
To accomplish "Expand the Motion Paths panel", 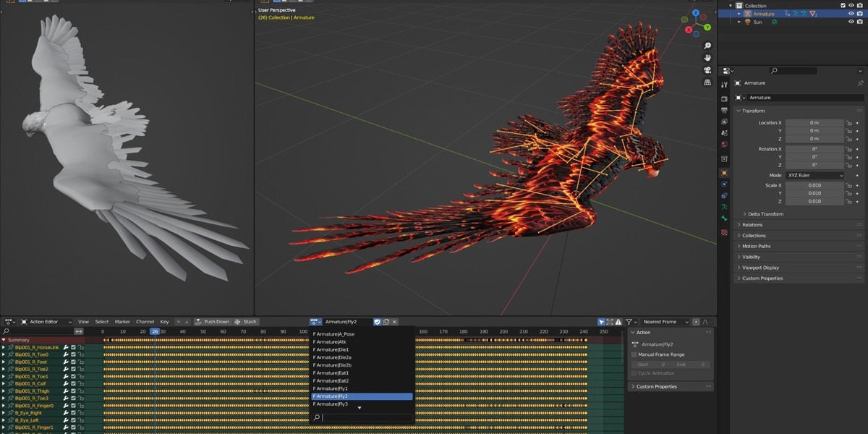I will coord(756,246).
